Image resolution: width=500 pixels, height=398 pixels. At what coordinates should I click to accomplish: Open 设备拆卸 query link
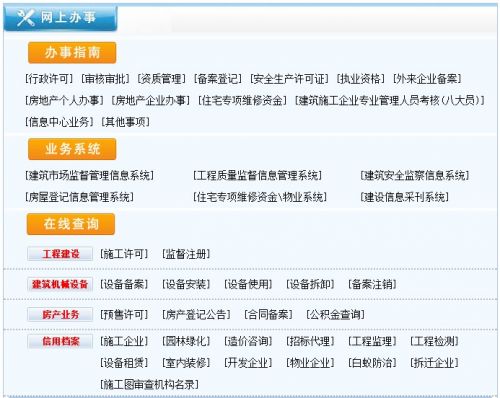(x=310, y=284)
